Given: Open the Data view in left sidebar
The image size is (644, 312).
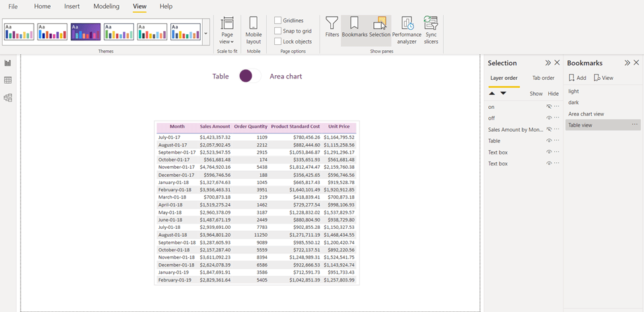Looking at the screenshot, I should [x=8, y=80].
